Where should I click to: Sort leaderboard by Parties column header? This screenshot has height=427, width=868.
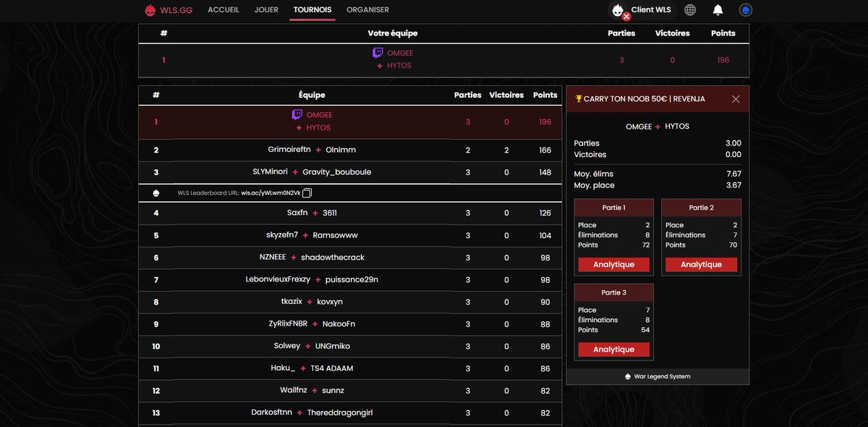coord(467,95)
